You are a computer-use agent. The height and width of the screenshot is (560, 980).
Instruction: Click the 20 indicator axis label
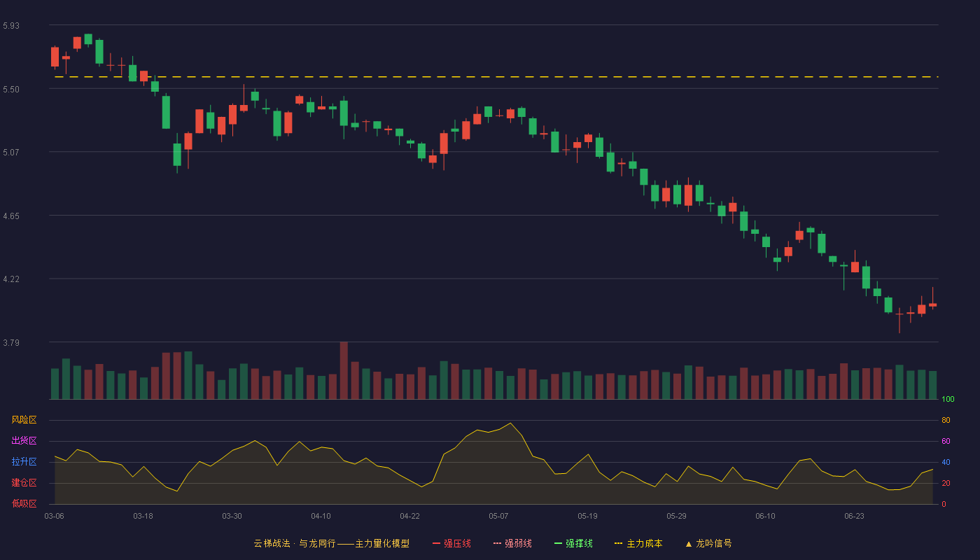click(946, 483)
